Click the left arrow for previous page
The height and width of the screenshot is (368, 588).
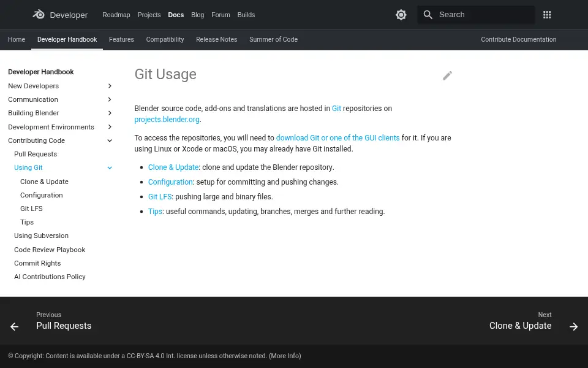tap(14, 327)
